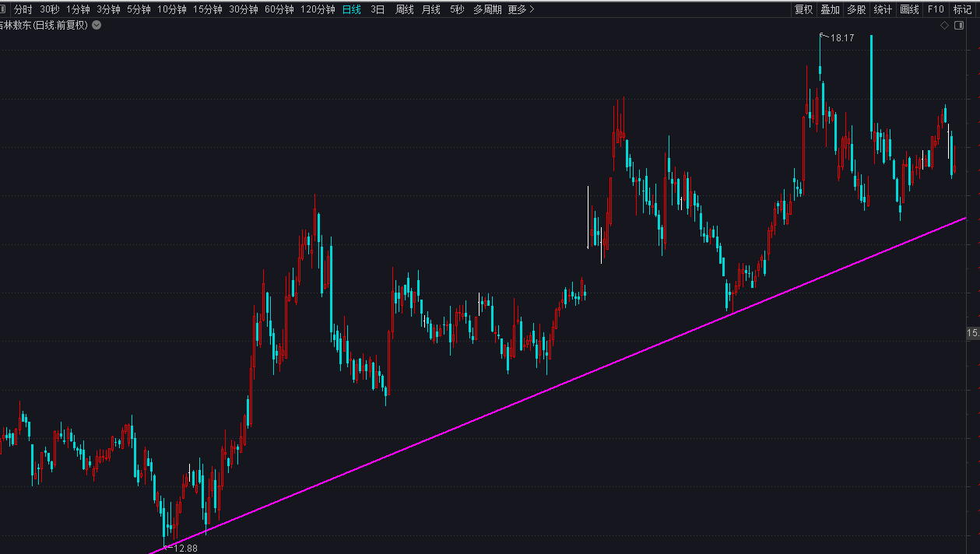Switch to the 分时 intraday chart tab
The height and width of the screenshot is (554, 980).
23,9
